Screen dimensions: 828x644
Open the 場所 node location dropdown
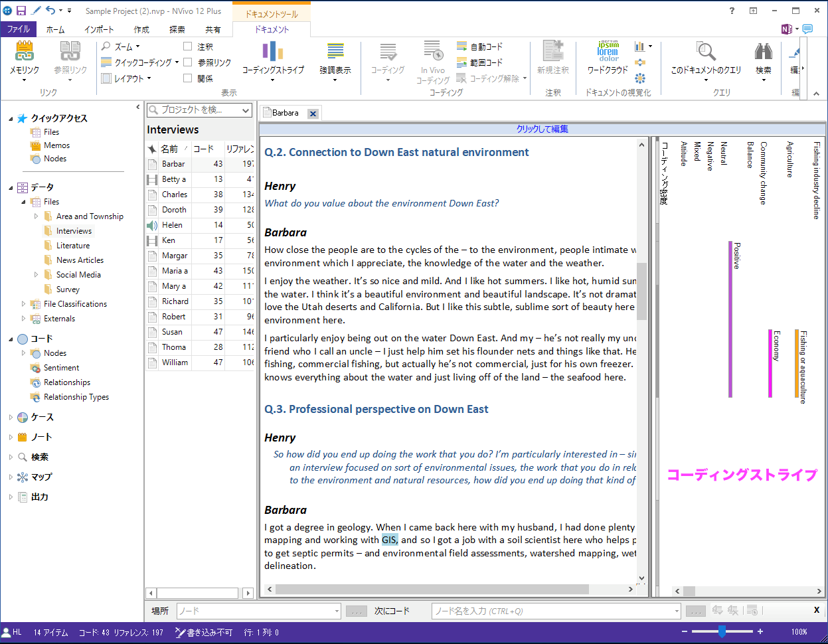tap(337, 611)
